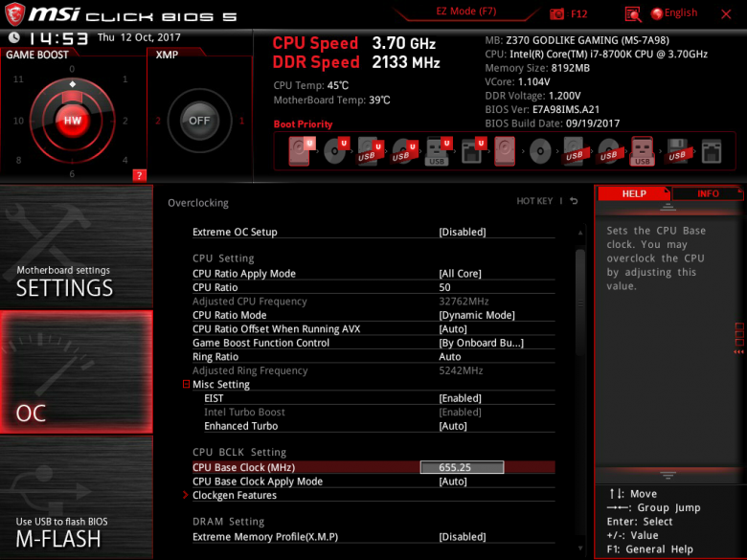Select the legacy USB key boot device

(x=643, y=151)
